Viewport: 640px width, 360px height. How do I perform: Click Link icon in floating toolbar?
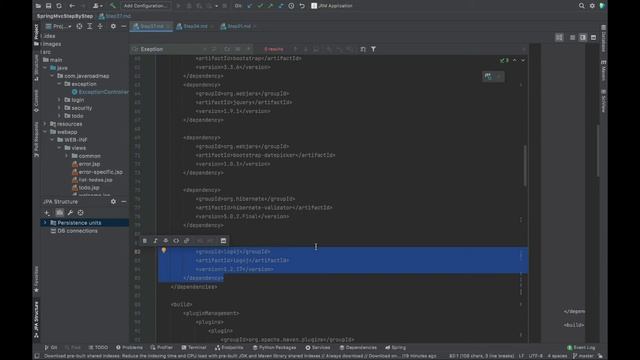[x=187, y=241]
